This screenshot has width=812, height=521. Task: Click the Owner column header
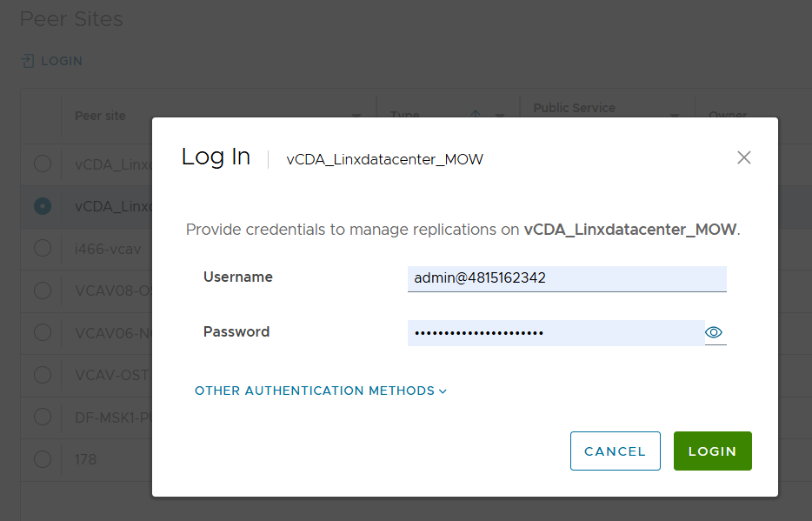[x=727, y=116]
